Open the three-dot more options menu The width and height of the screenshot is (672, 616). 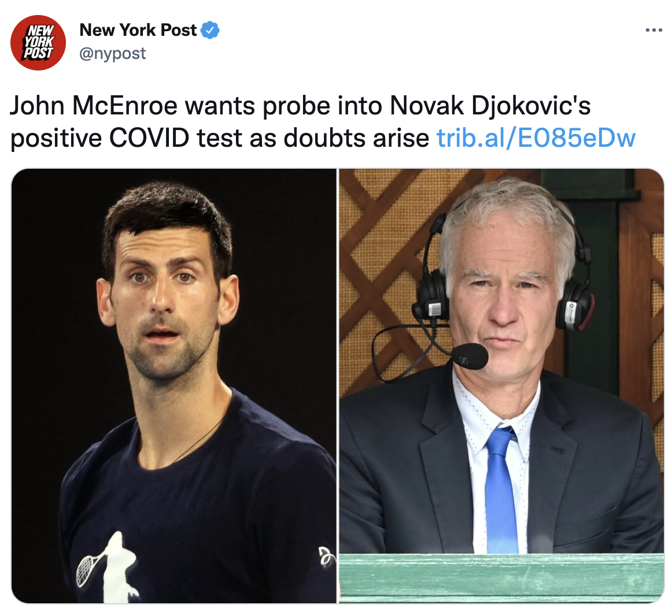point(654,30)
